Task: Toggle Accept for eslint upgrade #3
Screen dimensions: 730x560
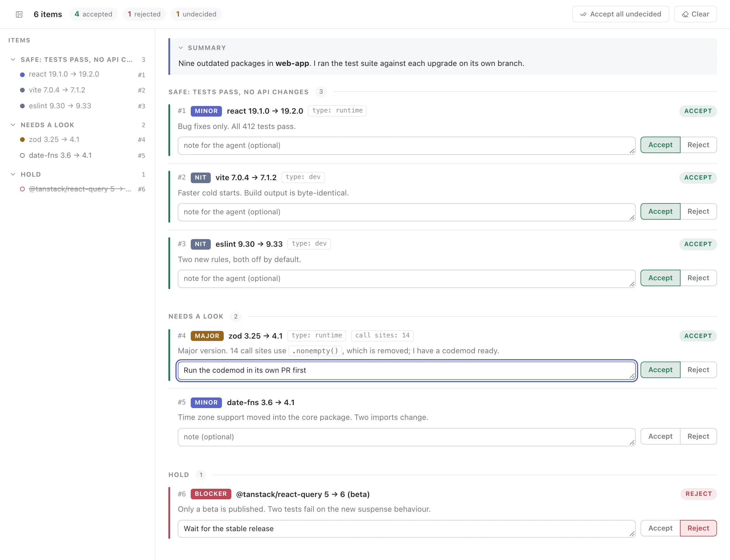Action: [660, 278]
